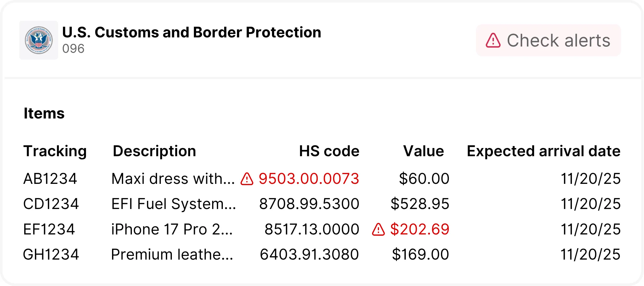This screenshot has width=644, height=286.
Task: Select tracking number EF1234
Action: point(49,229)
